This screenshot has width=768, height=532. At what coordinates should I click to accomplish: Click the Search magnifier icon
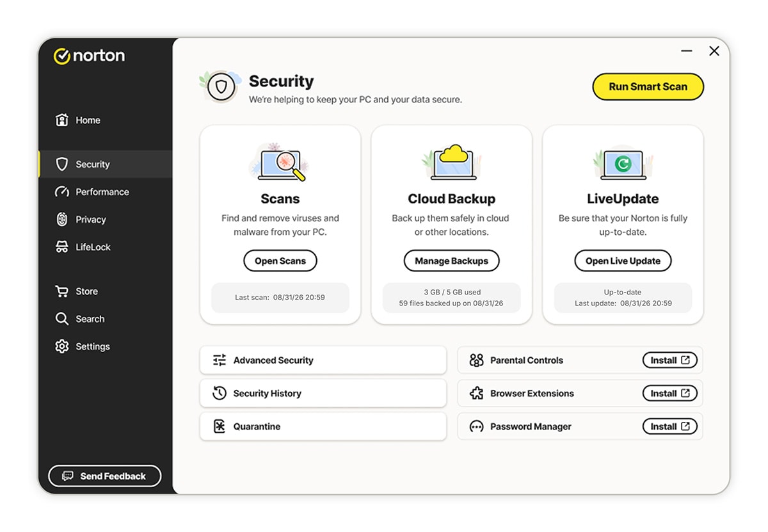(x=61, y=319)
